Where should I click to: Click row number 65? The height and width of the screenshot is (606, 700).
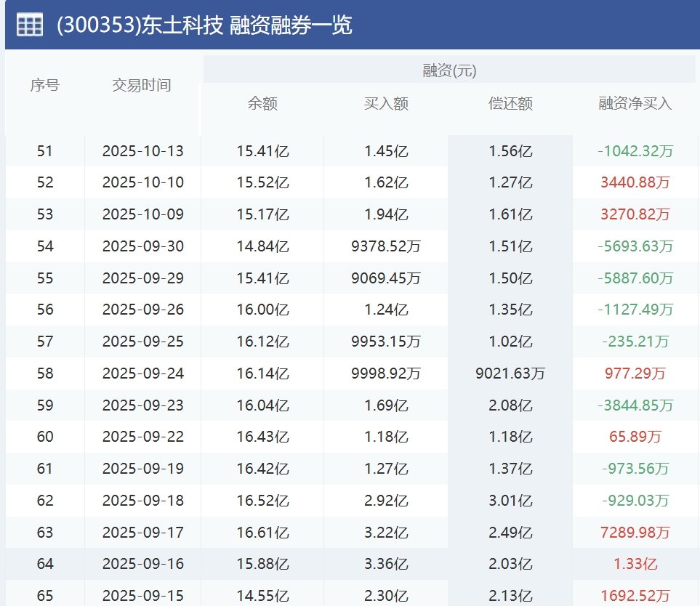[44, 596]
